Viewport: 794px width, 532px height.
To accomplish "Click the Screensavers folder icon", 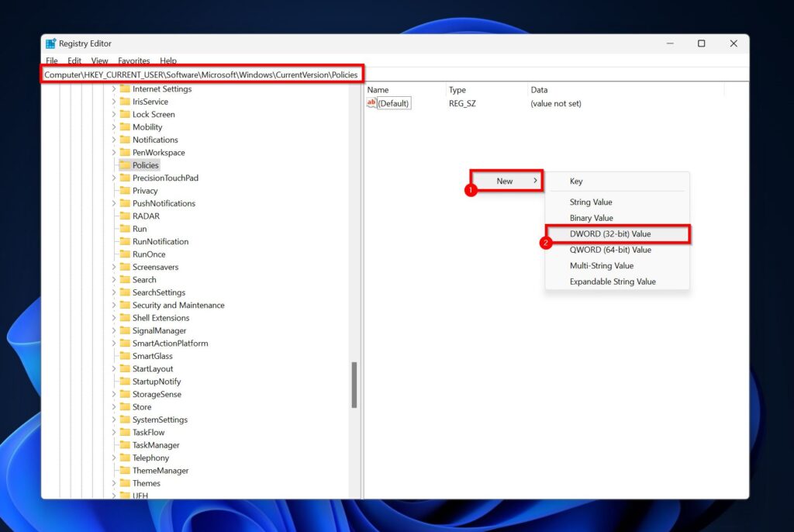I will 124,267.
